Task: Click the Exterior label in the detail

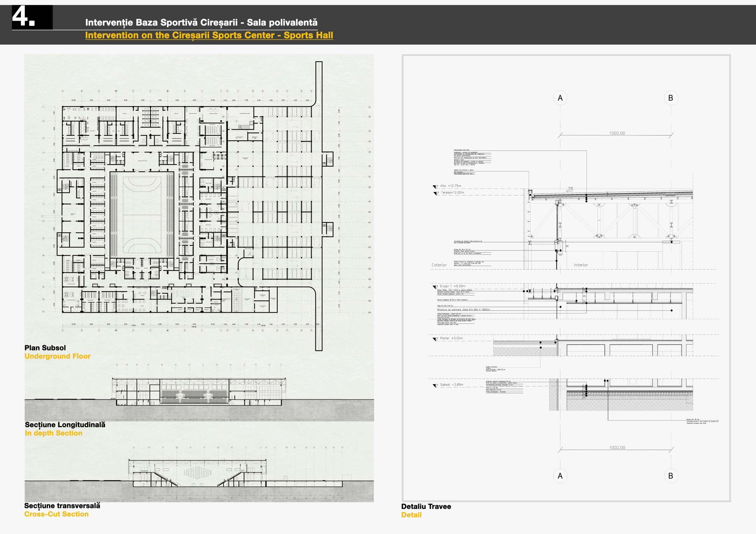Action: [439, 265]
